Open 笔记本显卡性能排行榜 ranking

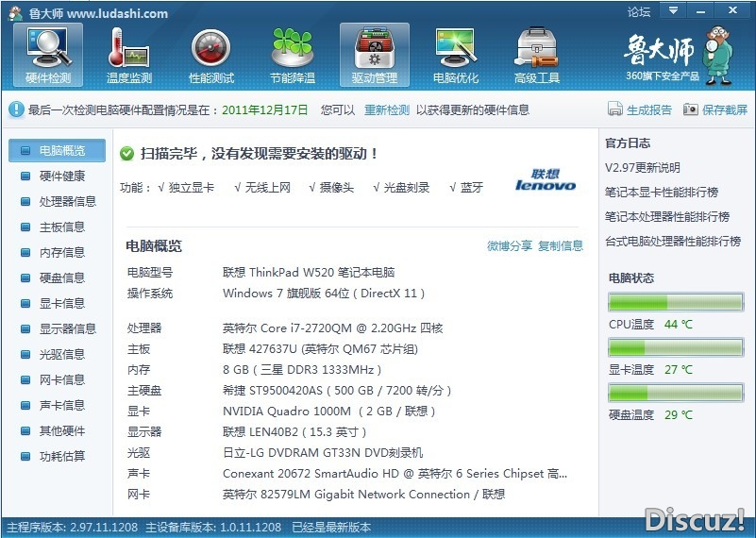(x=662, y=193)
